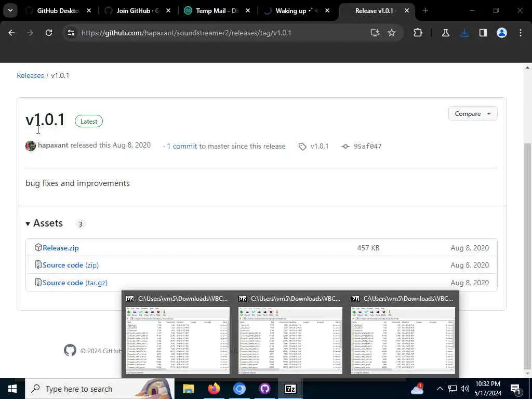Click the 7-Zip taskbar icon
This screenshot has width=532, height=399.
(x=290, y=389)
